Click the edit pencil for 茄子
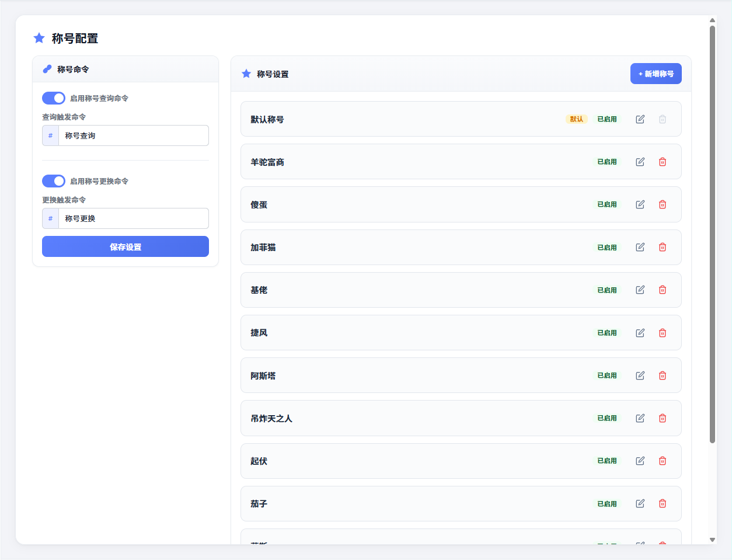The image size is (732, 560). [x=640, y=503]
